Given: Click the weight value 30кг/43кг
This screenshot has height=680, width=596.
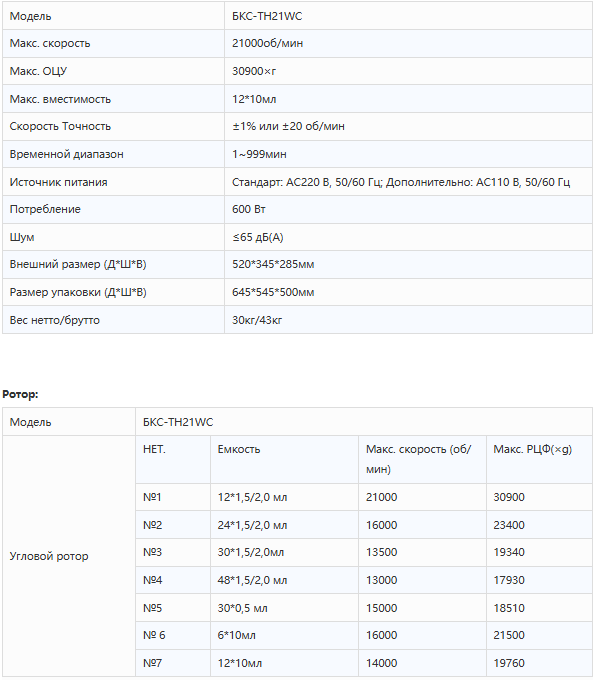Looking at the screenshot, I should click(x=257, y=320).
